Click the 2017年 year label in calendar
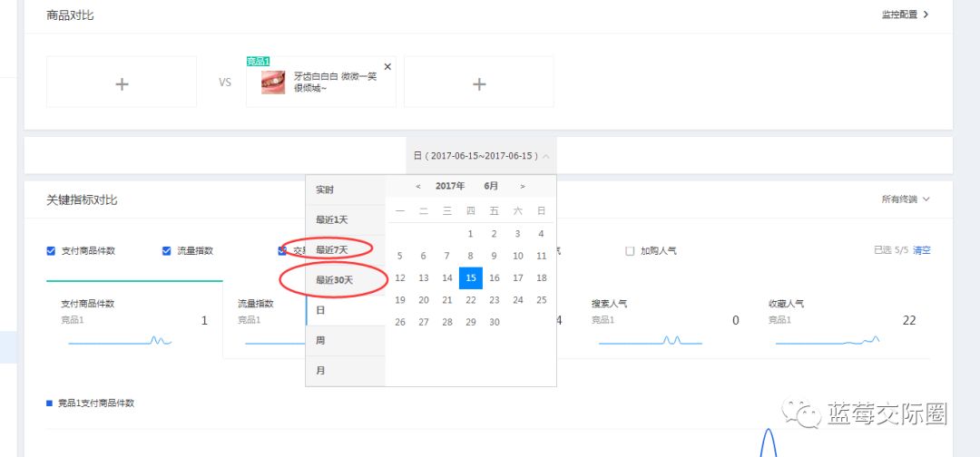Screen dimensions: 980x457 point(450,186)
